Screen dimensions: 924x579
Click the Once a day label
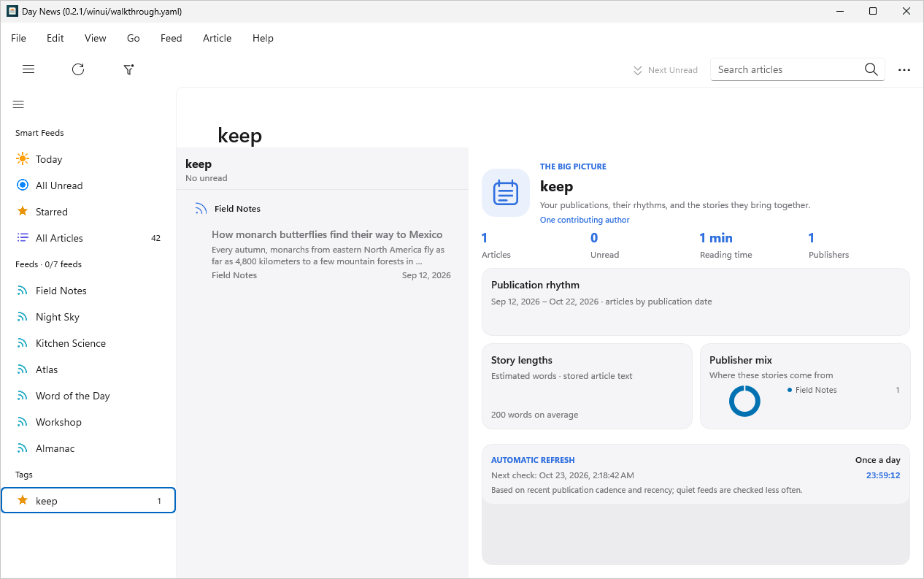(x=878, y=460)
